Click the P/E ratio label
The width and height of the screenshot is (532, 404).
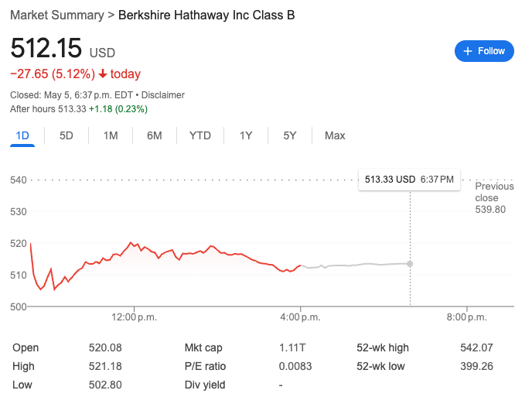coord(205,366)
